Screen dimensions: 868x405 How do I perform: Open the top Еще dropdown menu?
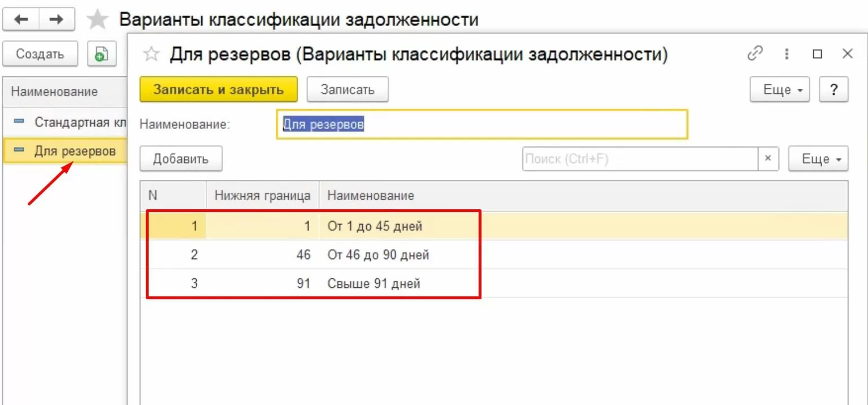[780, 89]
